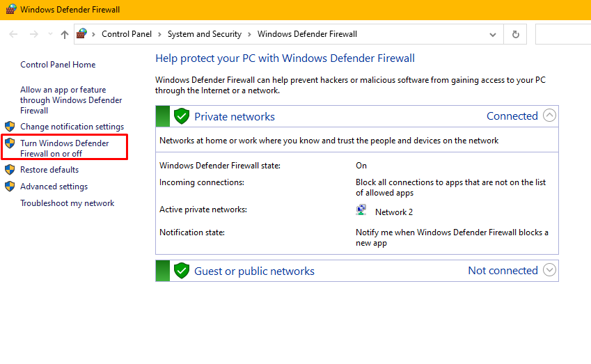Open Advanced settings link
The image size is (591, 364).
tap(54, 187)
